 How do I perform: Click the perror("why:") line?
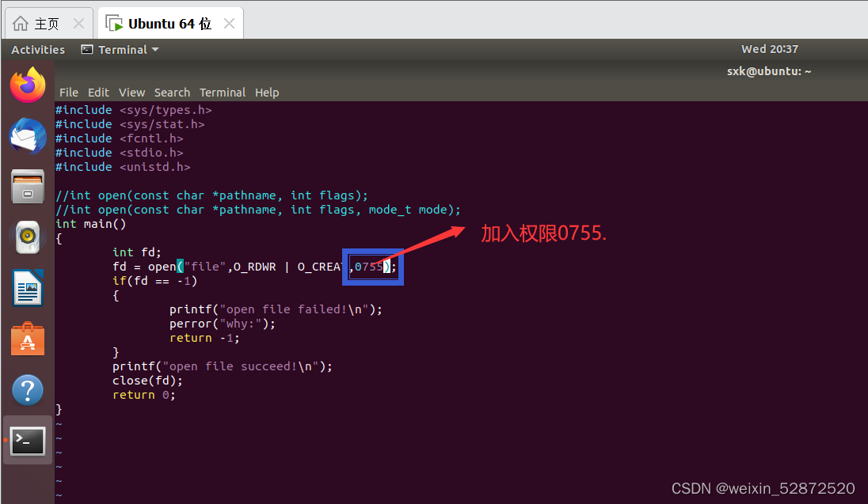click(x=223, y=324)
